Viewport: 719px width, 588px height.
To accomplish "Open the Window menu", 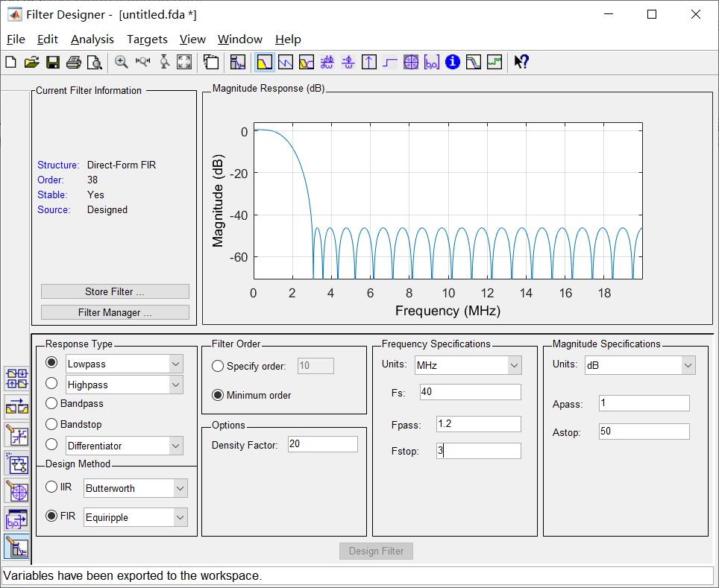I will [240, 39].
